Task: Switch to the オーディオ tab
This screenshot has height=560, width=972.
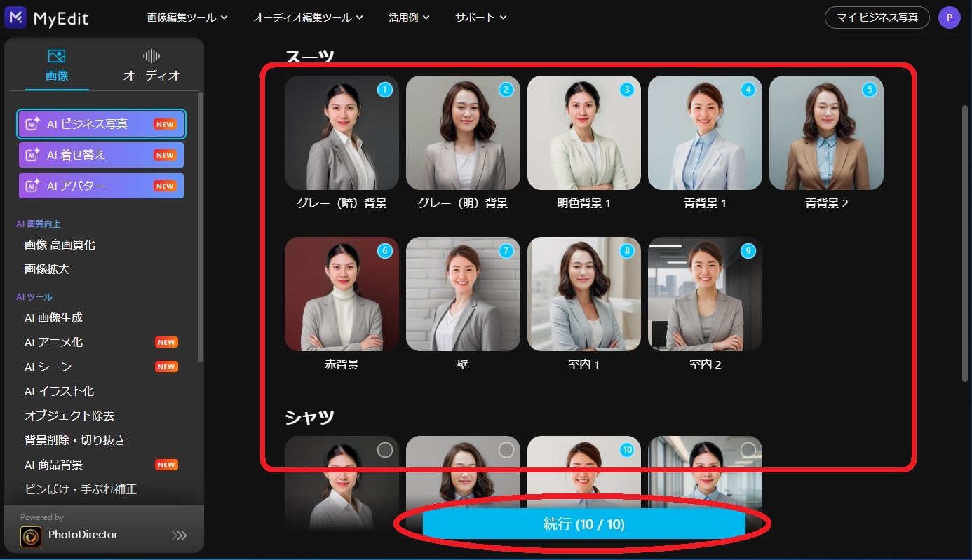Action: tap(151, 66)
